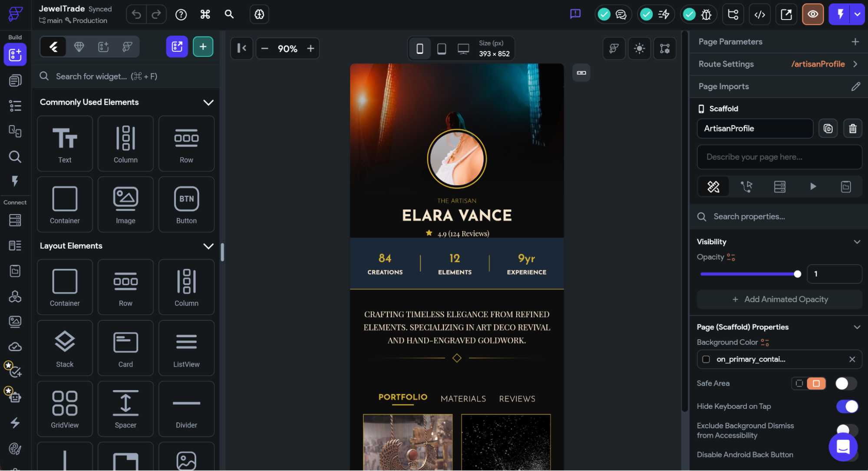Click the orange preview eye button
This screenshot has width=868, height=471.
813,14
